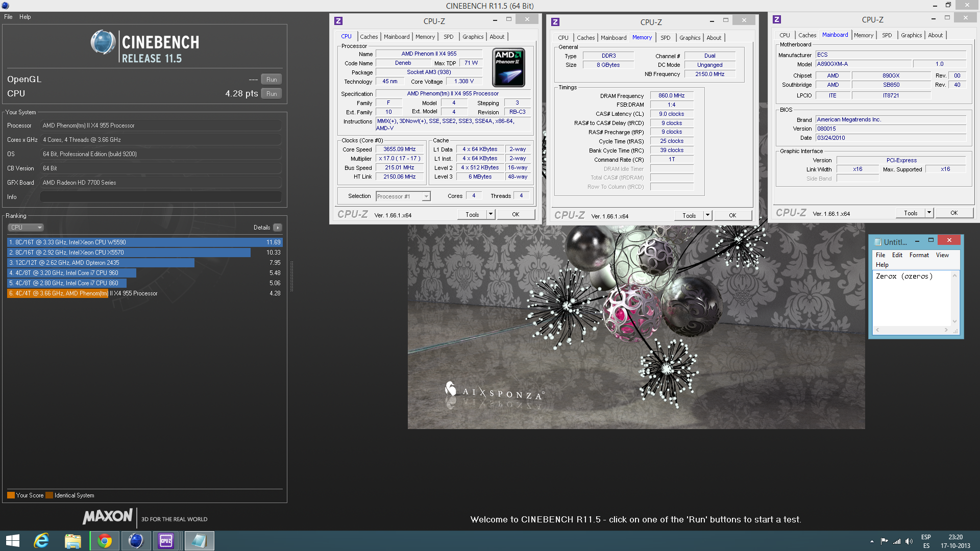Open Caches tab in first CPU-Z window
Image resolution: width=980 pixels, height=551 pixels.
pos(369,37)
